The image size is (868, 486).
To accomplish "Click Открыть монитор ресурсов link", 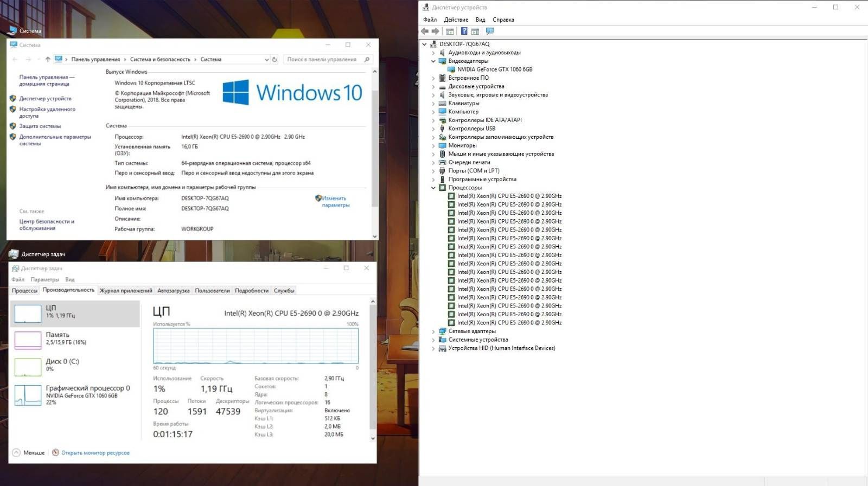I will [95, 453].
